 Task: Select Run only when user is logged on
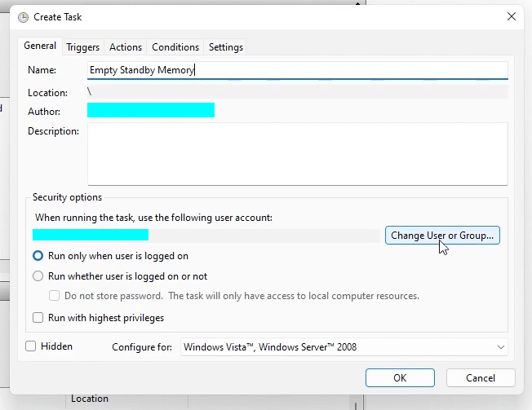tap(38, 256)
